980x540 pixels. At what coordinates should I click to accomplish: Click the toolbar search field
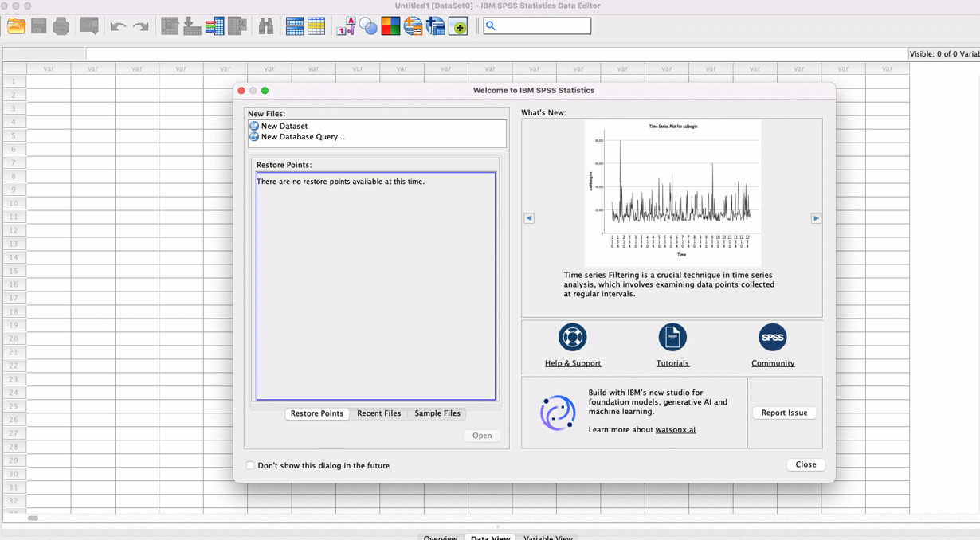537,26
